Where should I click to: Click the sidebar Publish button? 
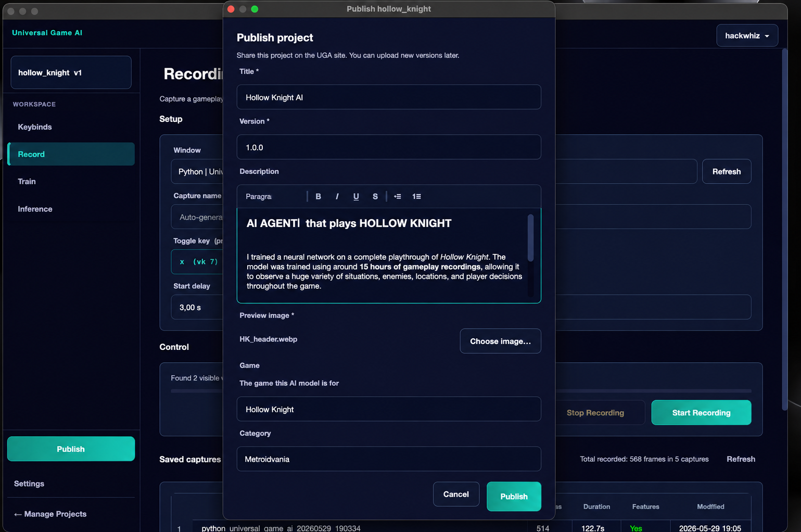(x=71, y=449)
